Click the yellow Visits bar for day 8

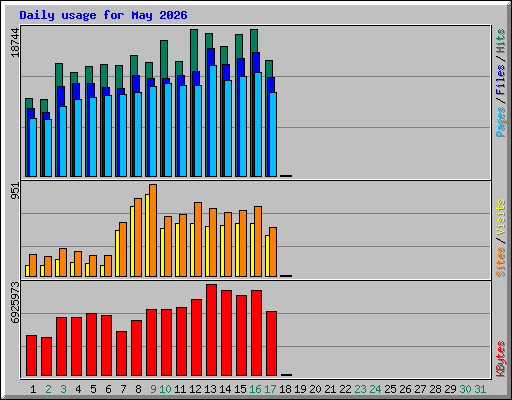132,241
